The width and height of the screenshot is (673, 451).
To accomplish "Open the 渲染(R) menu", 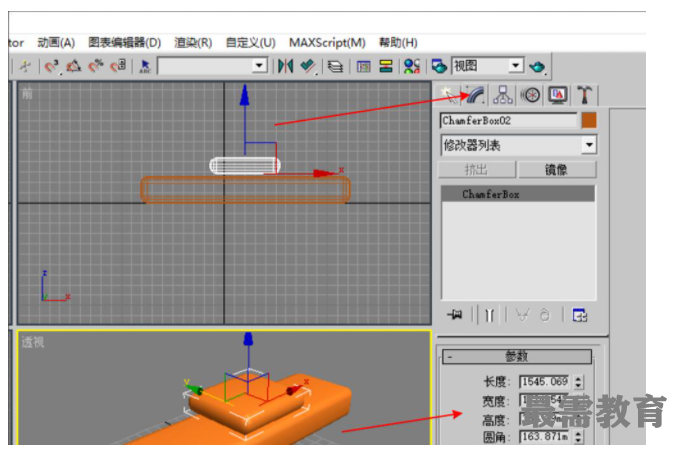I will coord(193,42).
